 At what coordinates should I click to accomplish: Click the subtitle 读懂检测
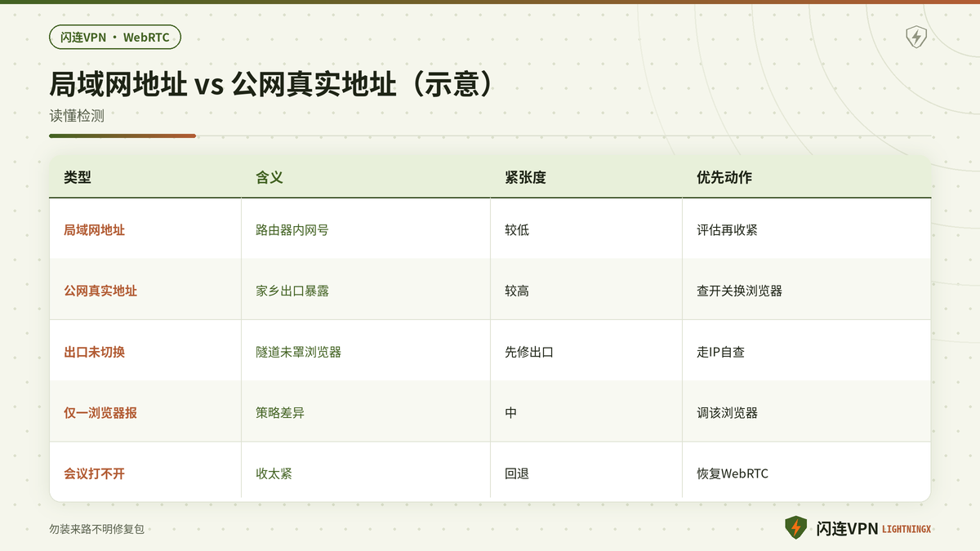click(77, 116)
